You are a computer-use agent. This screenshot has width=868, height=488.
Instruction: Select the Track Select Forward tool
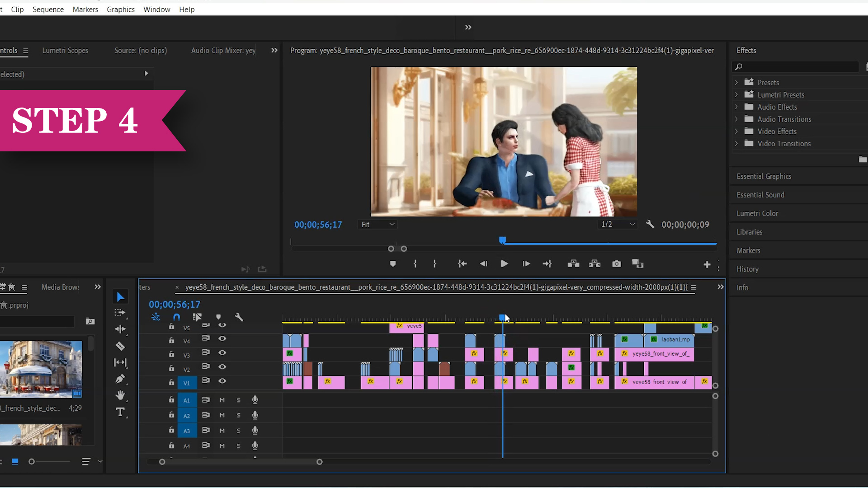120,313
